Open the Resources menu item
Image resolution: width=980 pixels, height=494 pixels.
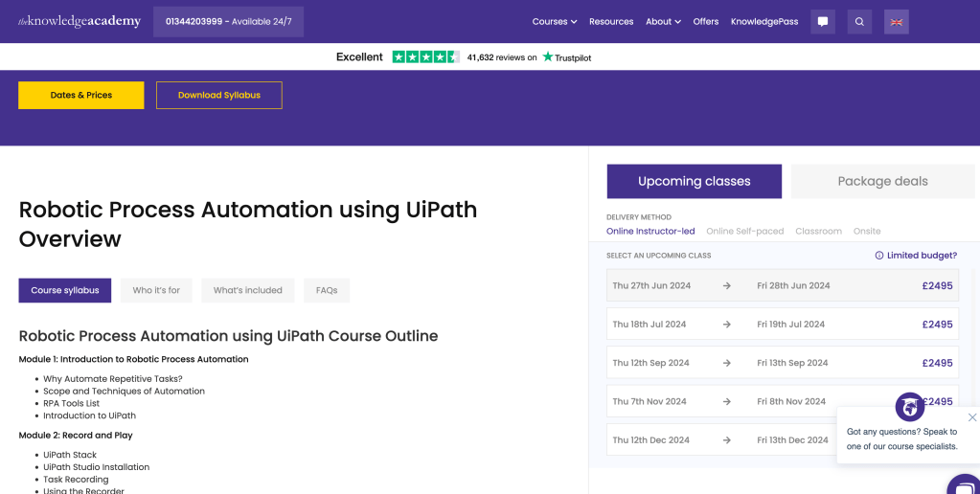click(611, 22)
